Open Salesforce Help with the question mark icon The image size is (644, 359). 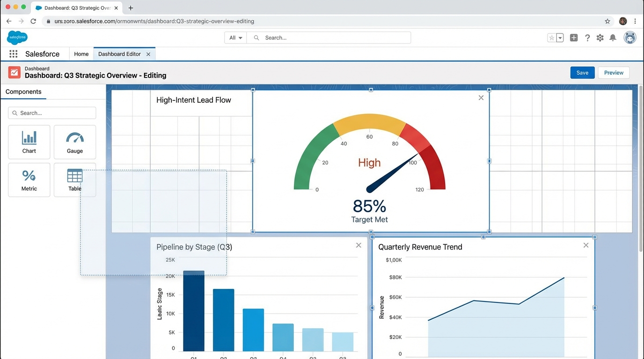(x=587, y=37)
